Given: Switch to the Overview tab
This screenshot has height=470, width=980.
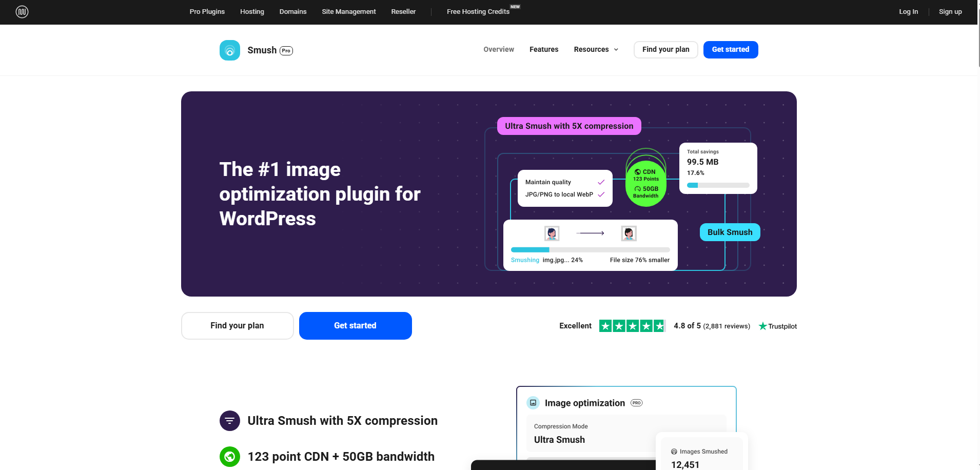Looking at the screenshot, I should (x=499, y=49).
